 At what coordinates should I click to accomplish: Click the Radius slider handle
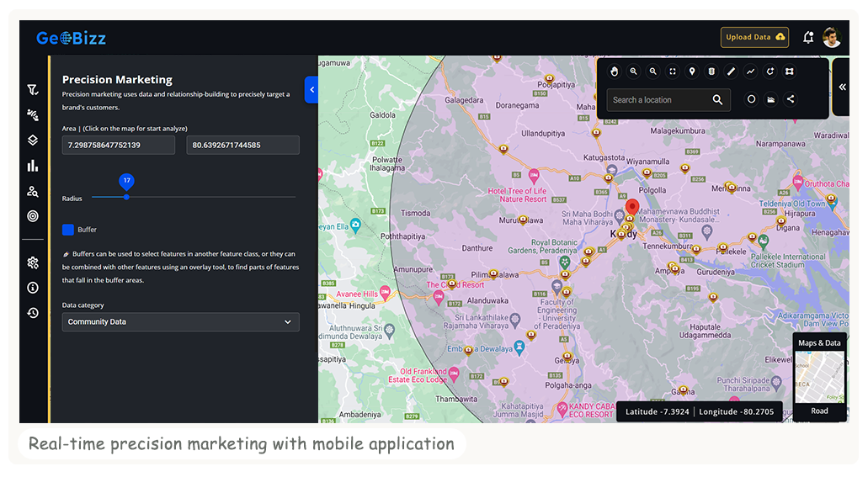pyautogui.click(x=127, y=197)
